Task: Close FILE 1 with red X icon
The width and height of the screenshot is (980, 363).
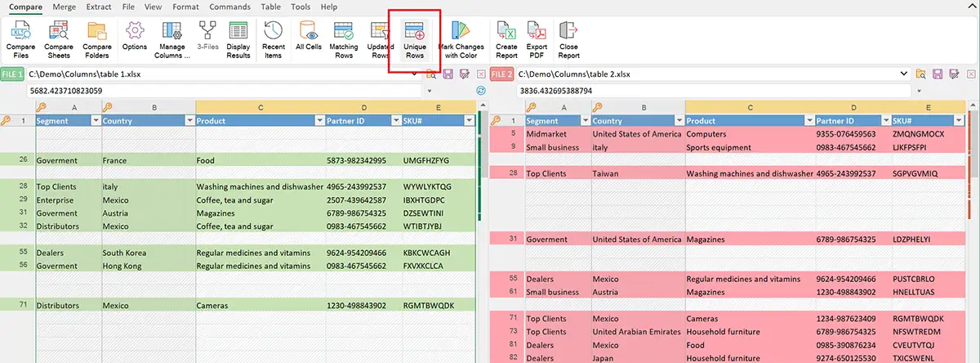Action: 481,74
